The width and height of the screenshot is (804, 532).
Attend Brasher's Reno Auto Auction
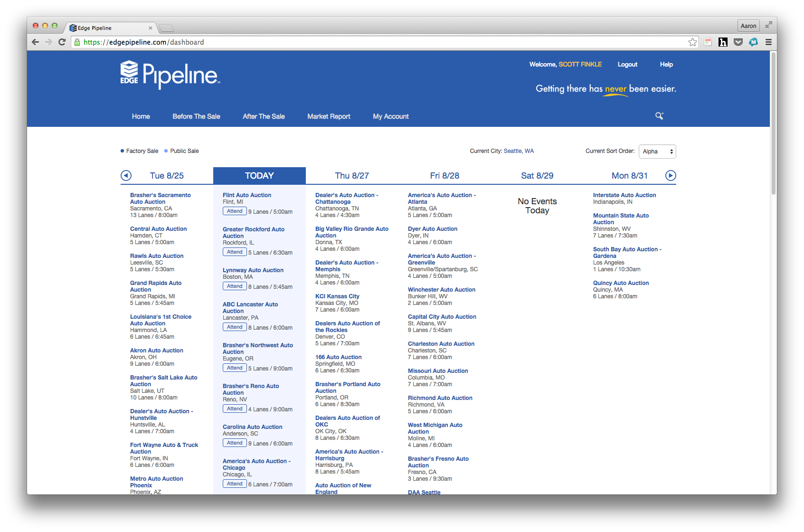pos(235,409)
